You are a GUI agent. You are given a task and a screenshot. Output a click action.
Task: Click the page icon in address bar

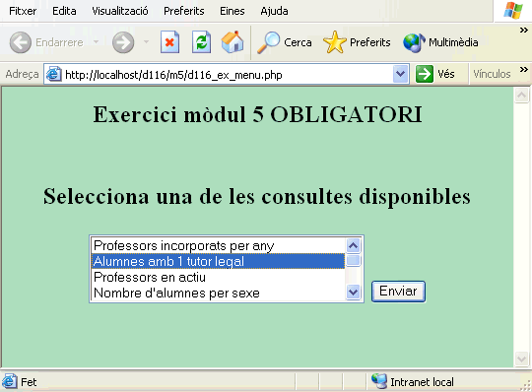(x=53, y=74)
